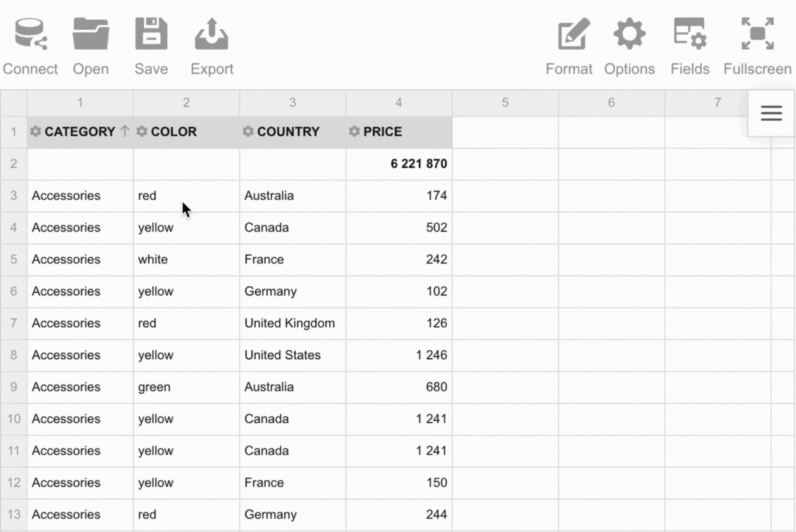
Task: Open COLOR column gear settings
Action: pos(142,131)
